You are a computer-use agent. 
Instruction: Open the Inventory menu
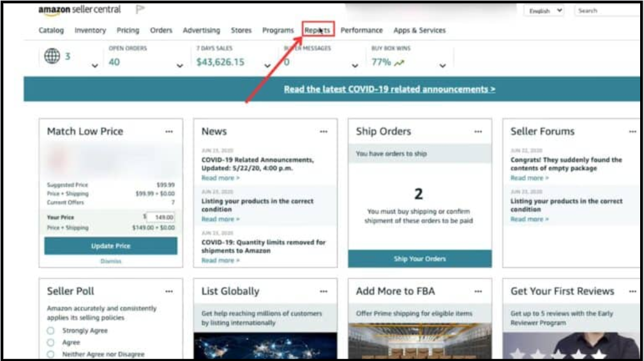90,30
